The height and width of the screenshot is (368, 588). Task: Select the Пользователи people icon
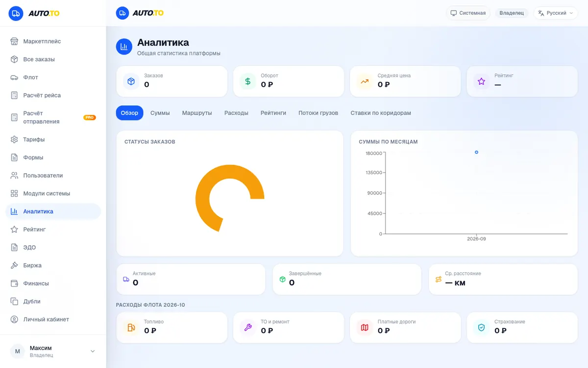[x=14, y=176]
